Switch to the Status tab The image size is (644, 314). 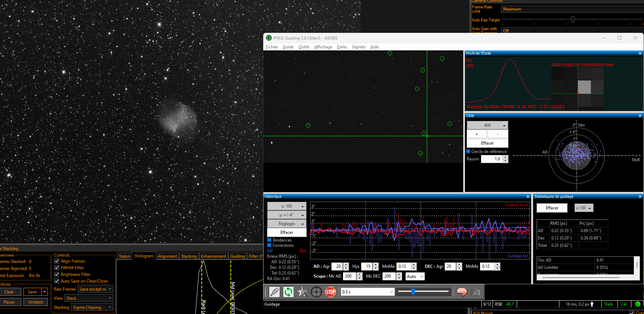pos(124,256)
